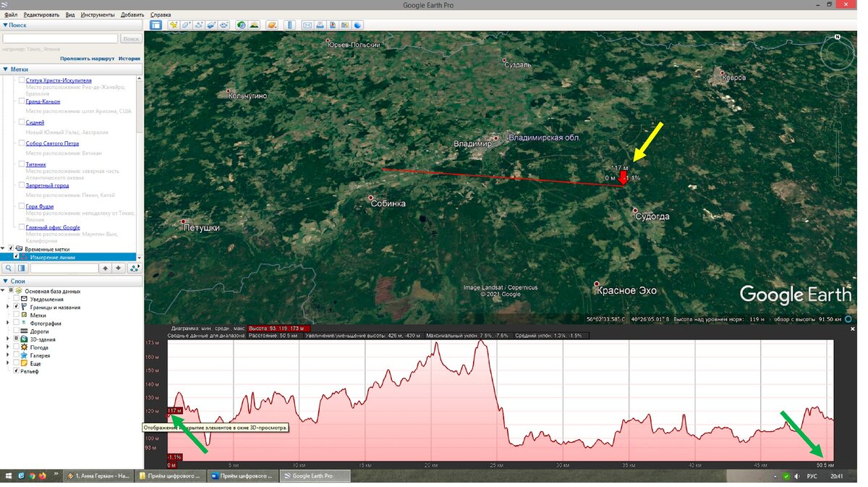Uncheck the Рельеф layer checkbox
This screenshot has width=868, height=487.
point(16,370)
